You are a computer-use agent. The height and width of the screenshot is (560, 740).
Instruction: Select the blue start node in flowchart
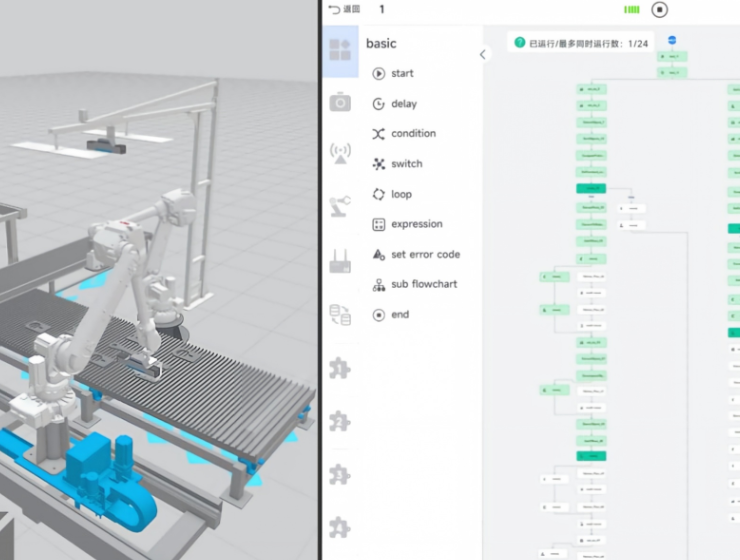point(672,40)
